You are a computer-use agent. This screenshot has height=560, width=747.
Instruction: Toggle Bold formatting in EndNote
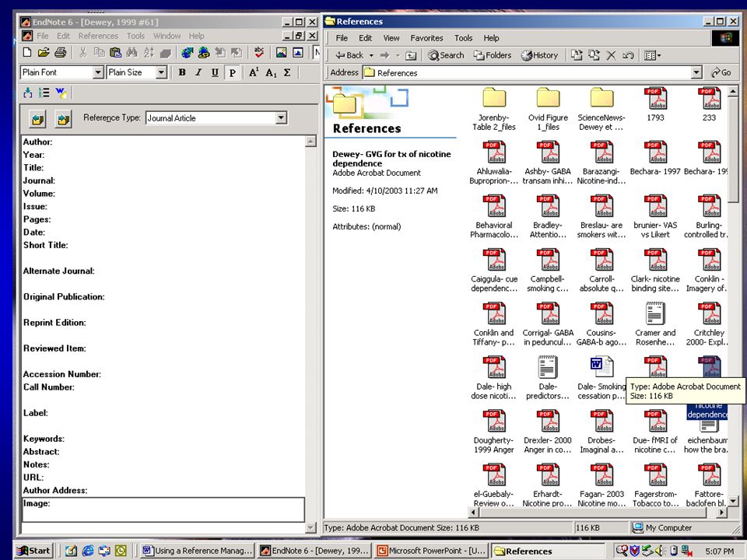pyautogui.click(x=182, y=72)
